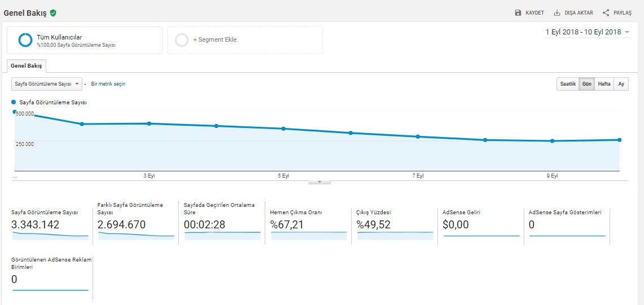Open the date range picker 1 Eyl 2018
Image resolution: width=644 pixels, height=305 pixels.
click(x=587, y=32)
